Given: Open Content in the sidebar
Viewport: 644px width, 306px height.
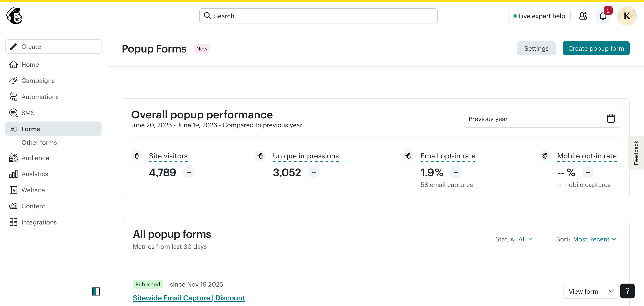Looking at the screenshot, I should (x=53, y=206).
